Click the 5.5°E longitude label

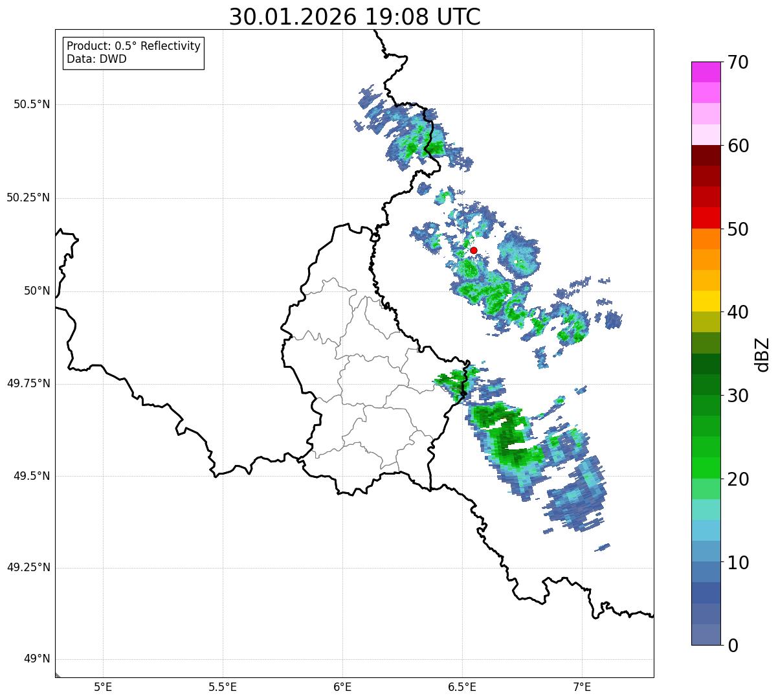223,686
